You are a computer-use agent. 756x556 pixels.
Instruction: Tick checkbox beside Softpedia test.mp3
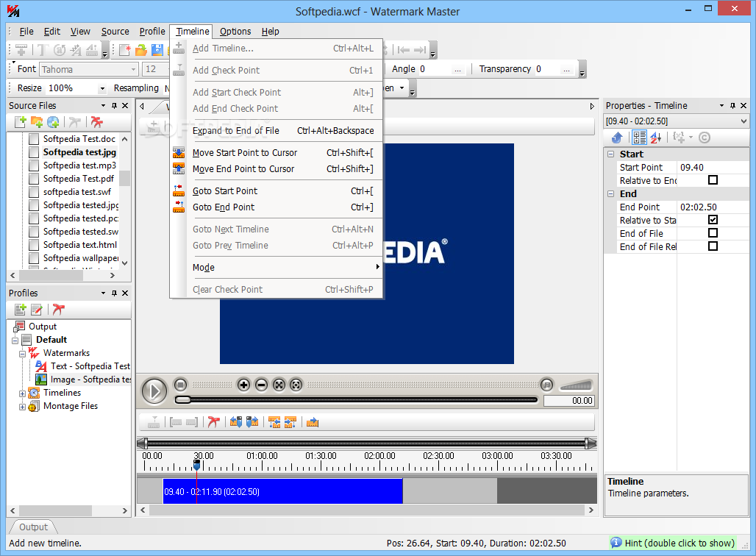coord(34,165)
